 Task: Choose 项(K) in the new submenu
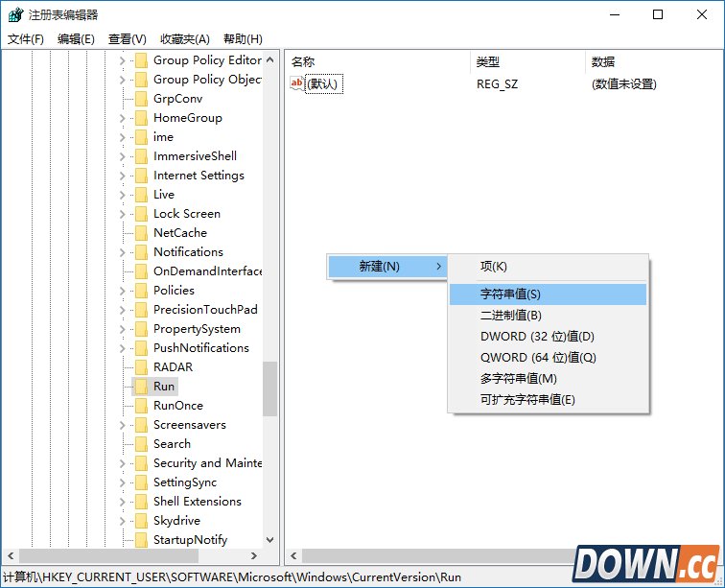(548, 267)
